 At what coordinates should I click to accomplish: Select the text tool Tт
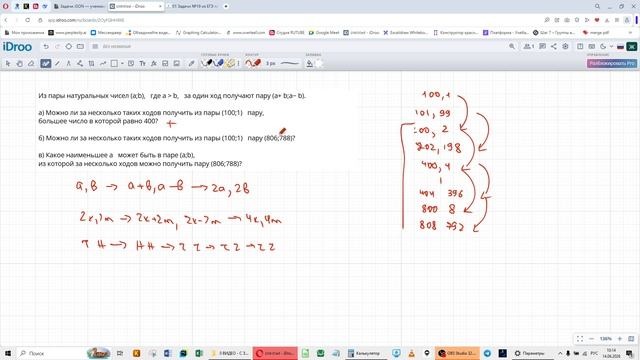(x=142, y=63)
